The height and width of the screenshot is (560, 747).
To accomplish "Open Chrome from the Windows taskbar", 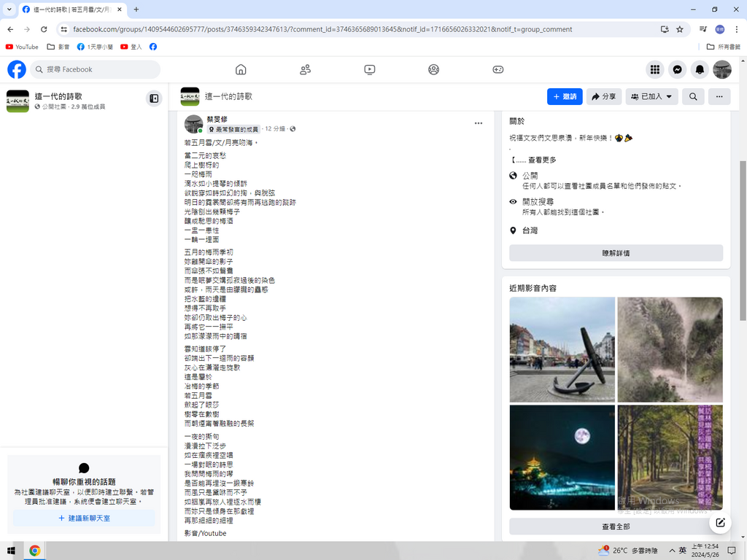I will point(34,551).
